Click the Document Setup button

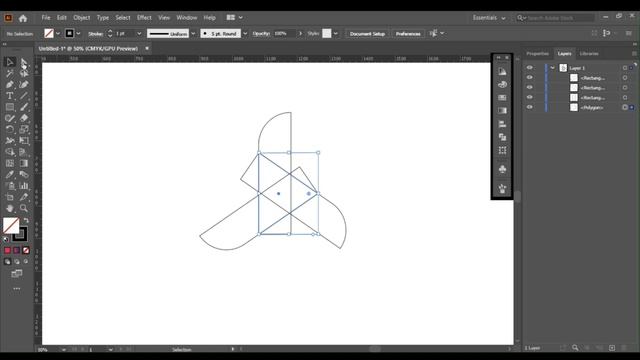(367, 34)
